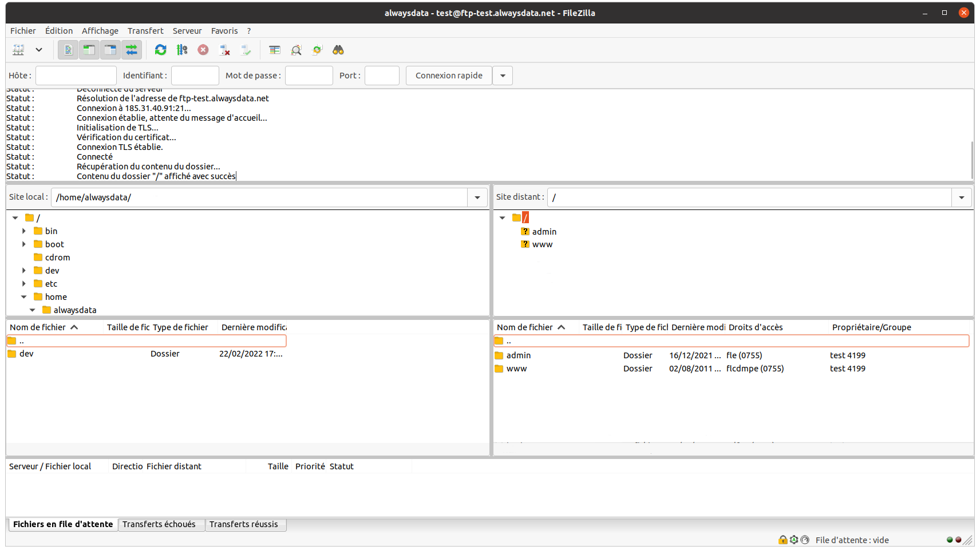Image resolution: width=980 pixels, height=554 pixels.
Task: Toggle local directory tree view
Action: point(89,50)
